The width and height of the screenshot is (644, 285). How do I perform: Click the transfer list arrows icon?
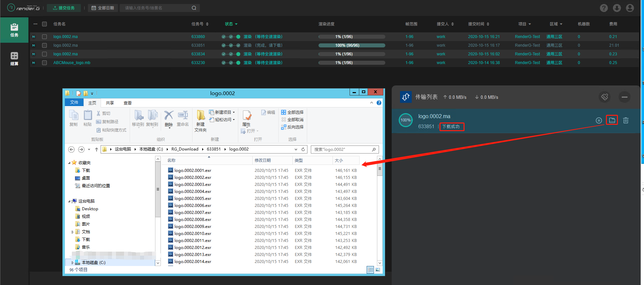[406, 97]
